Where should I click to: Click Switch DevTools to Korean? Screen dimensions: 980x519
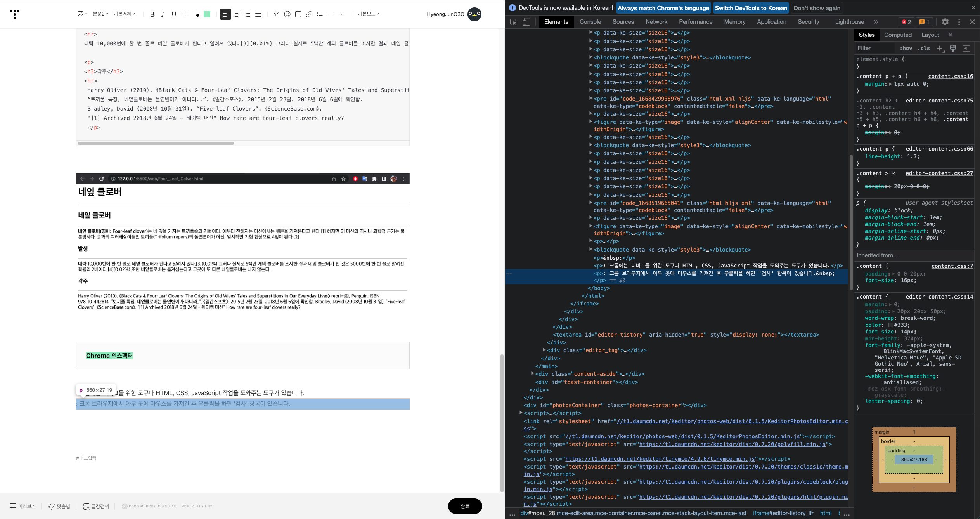(x=751, y=8)
